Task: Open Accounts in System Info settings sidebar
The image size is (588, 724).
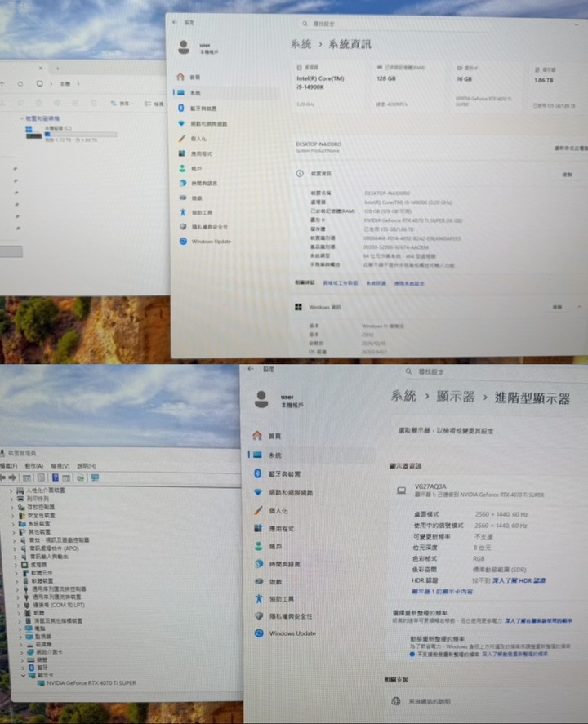Action: click(191, 168)
